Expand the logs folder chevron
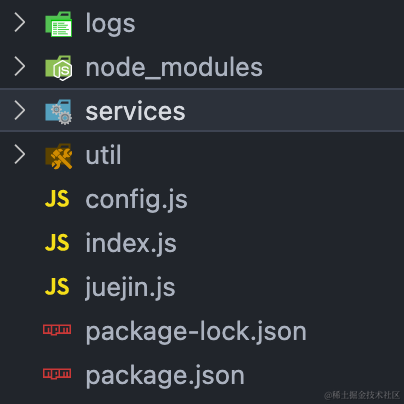 tap(20, 23)
